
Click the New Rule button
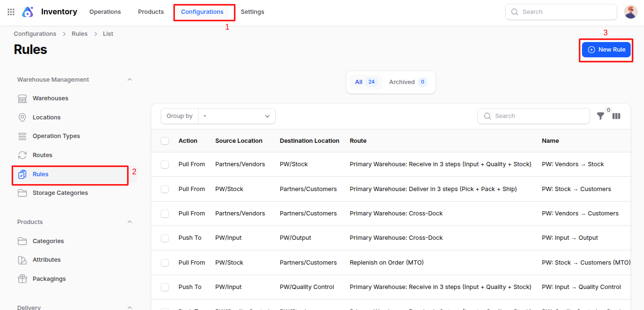click(x=606, y=50)
